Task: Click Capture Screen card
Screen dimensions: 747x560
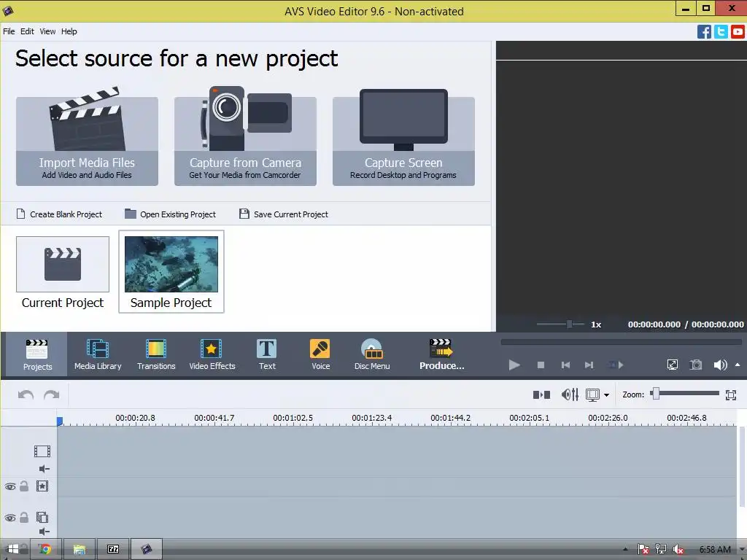Action: pos(403,141)
